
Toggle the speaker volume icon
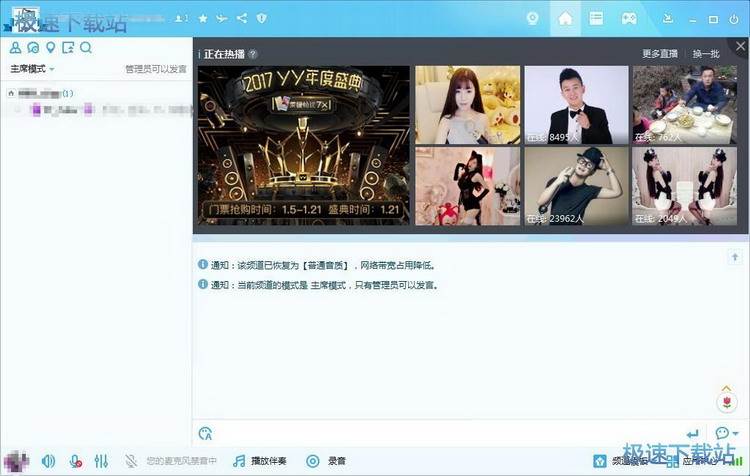(48, 461)
